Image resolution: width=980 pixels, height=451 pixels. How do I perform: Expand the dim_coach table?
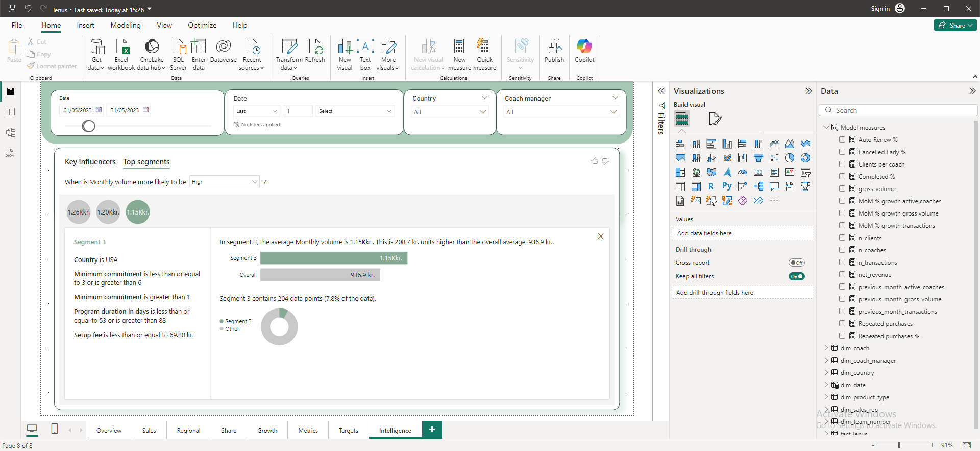pos(826,348)
